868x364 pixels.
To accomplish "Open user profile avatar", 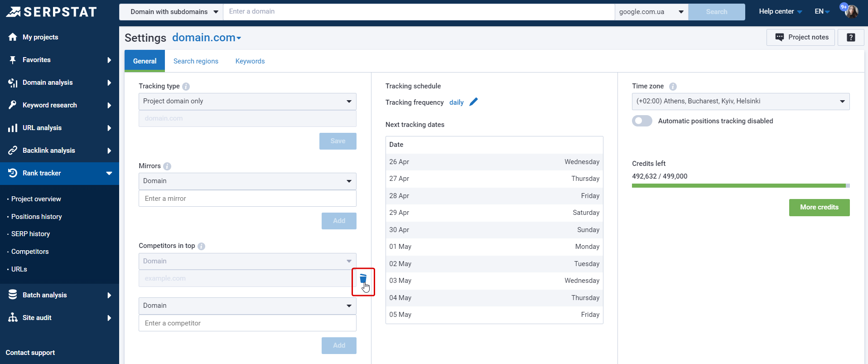I will point(851,11).
